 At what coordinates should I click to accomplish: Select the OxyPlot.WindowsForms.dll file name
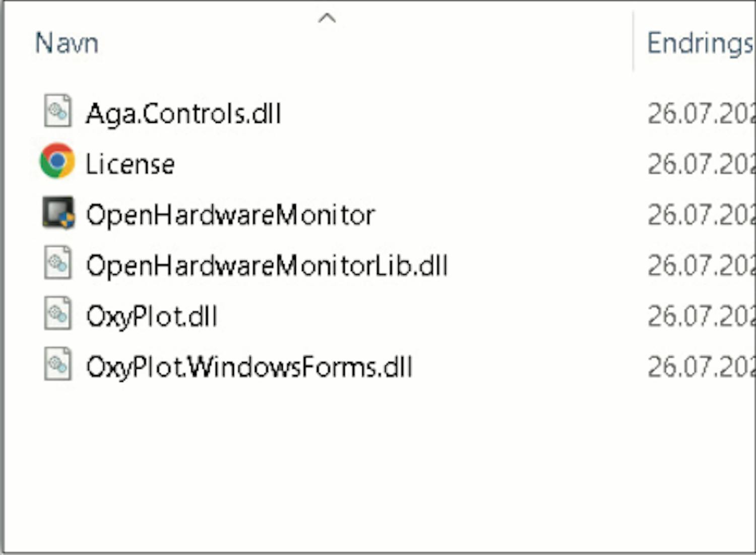tap(249, 367)
